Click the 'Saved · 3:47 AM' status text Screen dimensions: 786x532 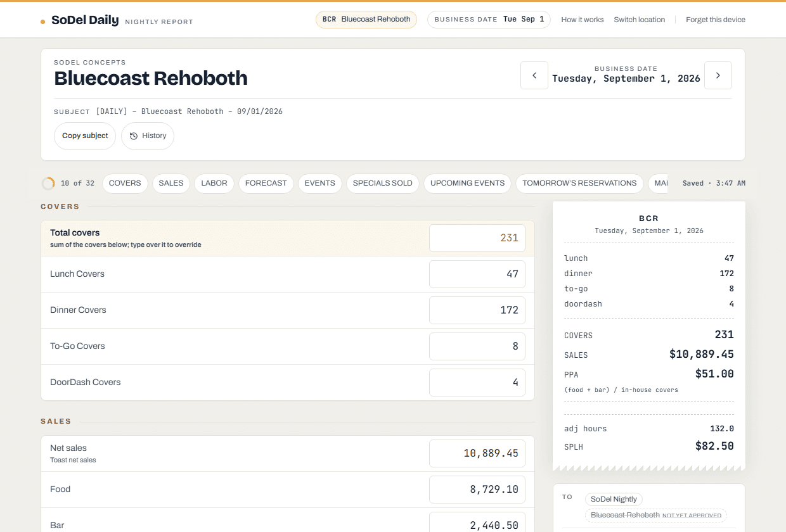[714, 184]
